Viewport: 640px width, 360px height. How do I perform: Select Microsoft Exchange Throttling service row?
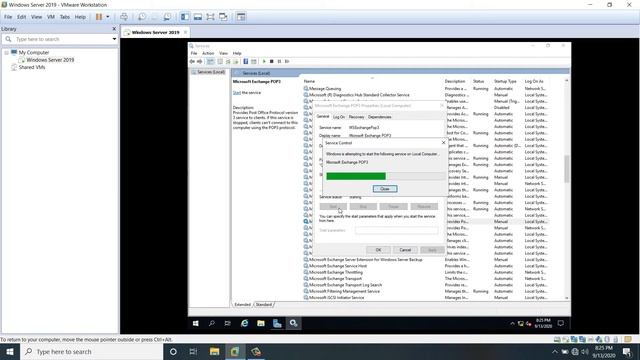click(336, 272)
